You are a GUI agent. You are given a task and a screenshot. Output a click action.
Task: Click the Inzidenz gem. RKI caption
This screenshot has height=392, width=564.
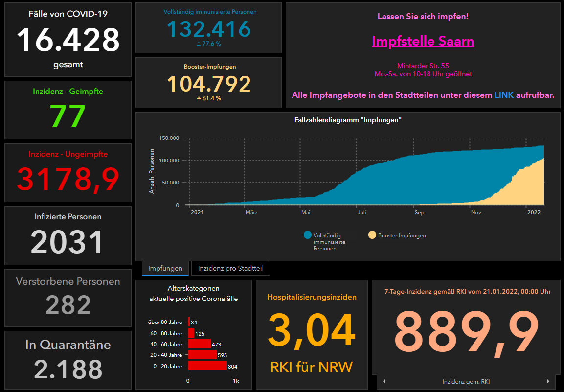466,382
